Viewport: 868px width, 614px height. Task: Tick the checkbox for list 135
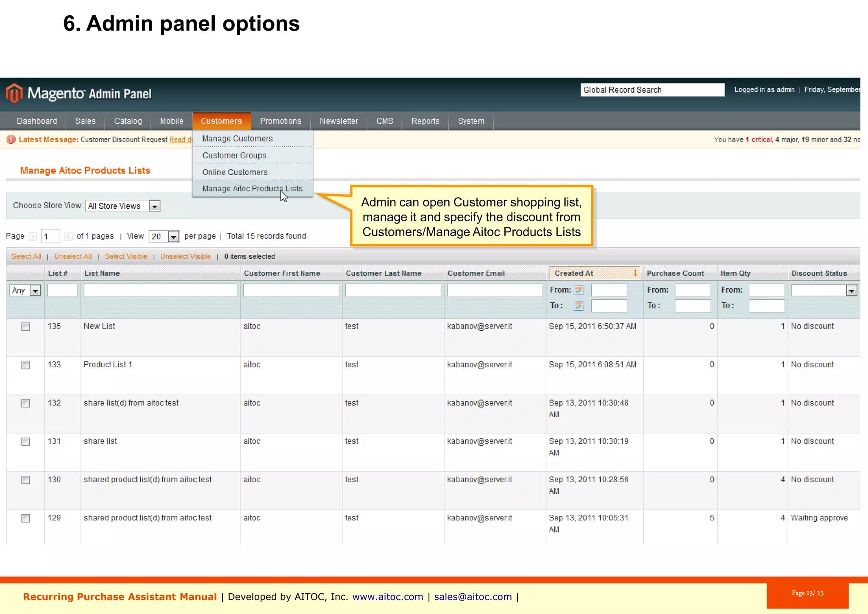(x=26, y=327)
